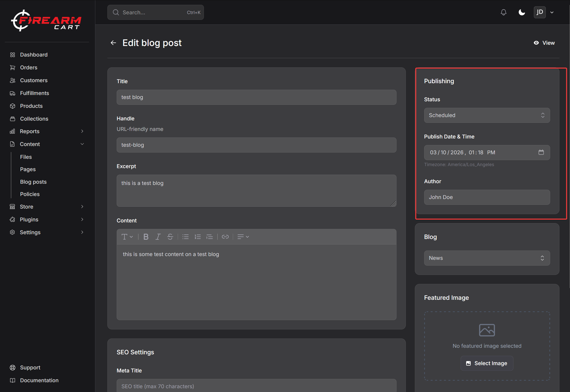Click the FirearmCart logo
The height and width of the screenshot is (392, 570).
point(46,21)
